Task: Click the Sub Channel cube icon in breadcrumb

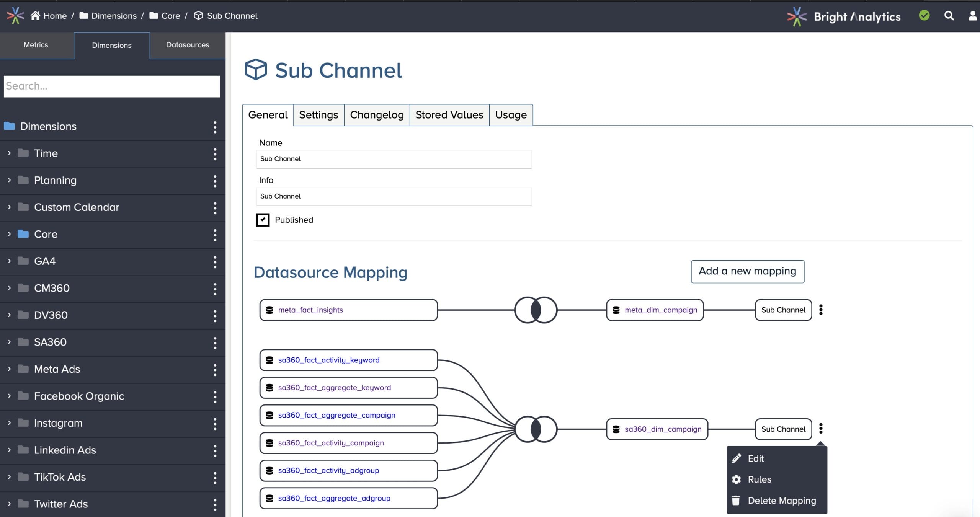Action: coord(198,16)
